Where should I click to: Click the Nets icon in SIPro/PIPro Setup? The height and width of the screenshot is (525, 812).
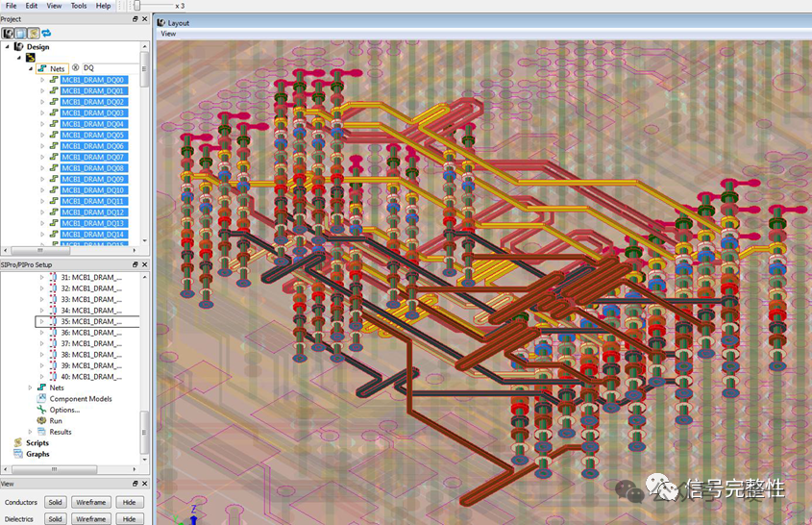pos(41,387)
